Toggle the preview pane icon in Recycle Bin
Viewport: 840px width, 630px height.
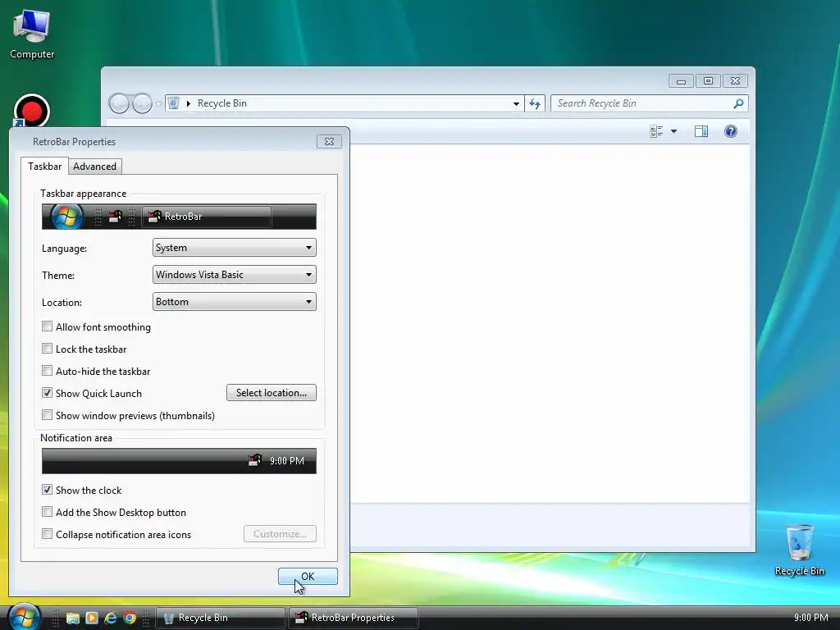[x=701, y=131]
